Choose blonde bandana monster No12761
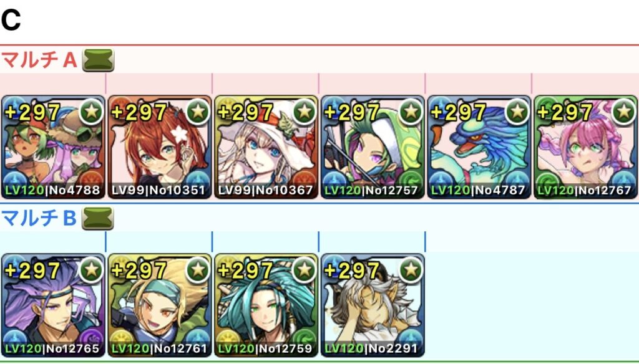 (x=159, y=305)
